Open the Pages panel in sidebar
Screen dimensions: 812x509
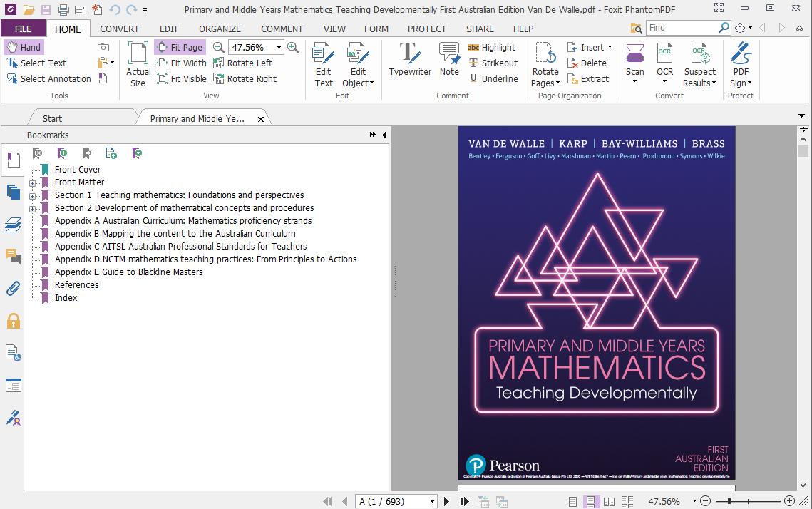pyautogui.click(x=14, y=192)
